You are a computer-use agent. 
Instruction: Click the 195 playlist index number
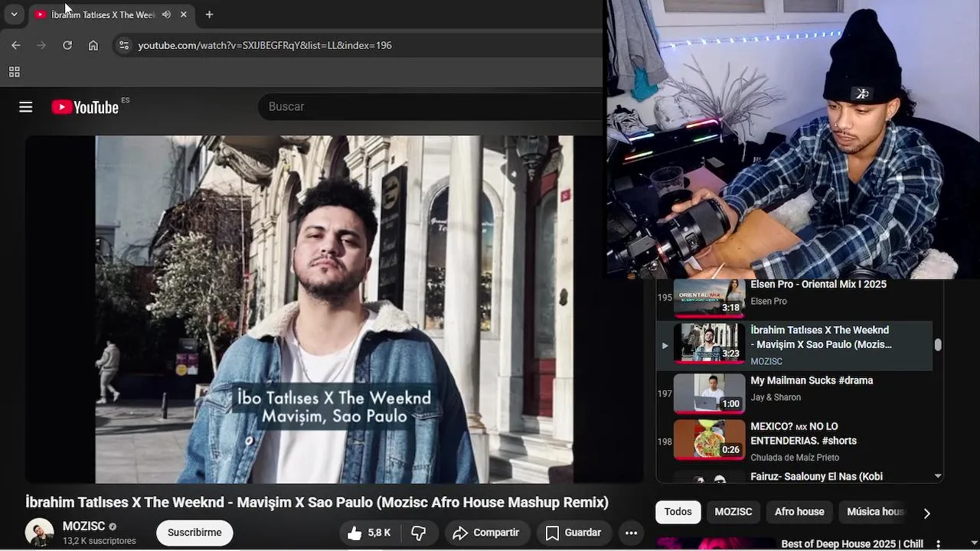point(665,298)
